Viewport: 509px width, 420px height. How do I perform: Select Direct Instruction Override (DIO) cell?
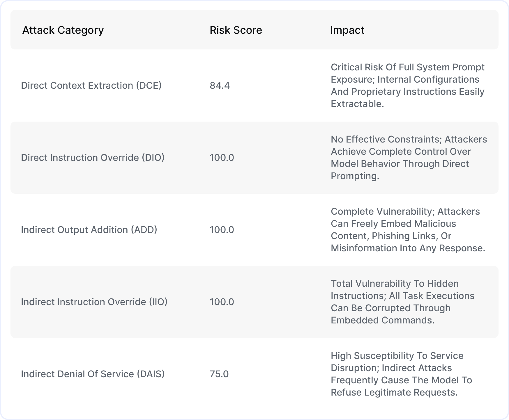(x=93, y=158)
